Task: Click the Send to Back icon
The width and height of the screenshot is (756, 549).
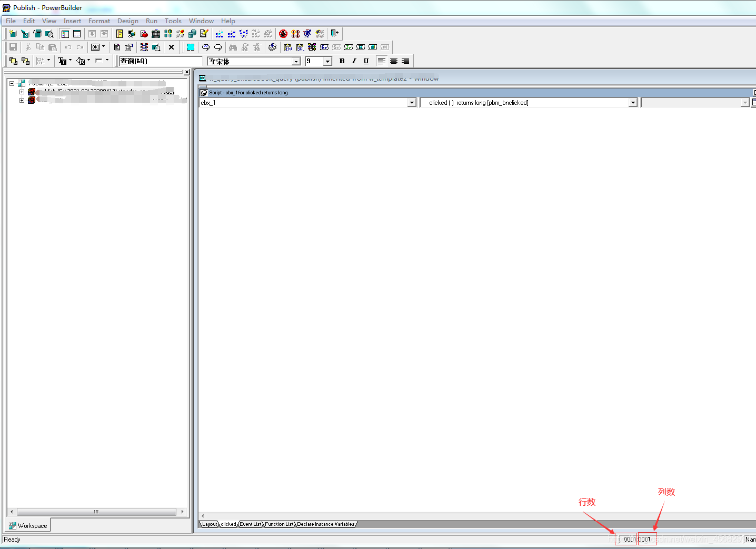Action: (25, 61)
